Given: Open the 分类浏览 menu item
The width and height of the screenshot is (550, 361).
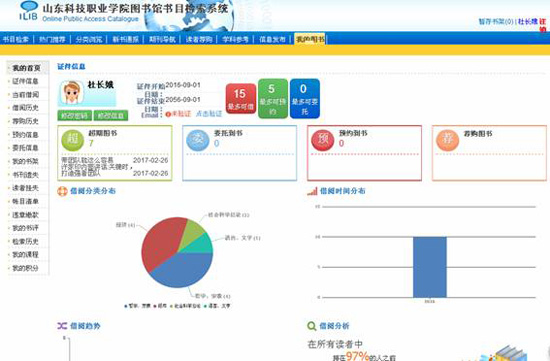Looking at the screenshot, I should point(89,39).
